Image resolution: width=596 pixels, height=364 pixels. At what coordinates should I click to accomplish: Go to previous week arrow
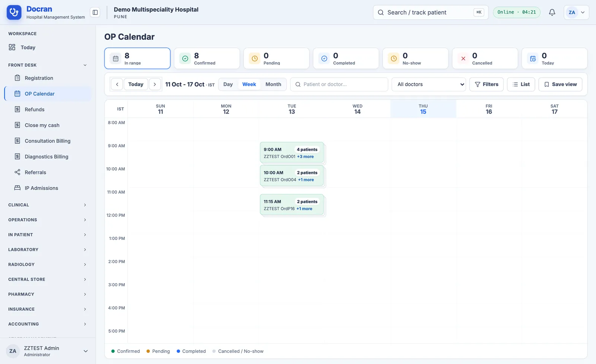(117, 84)
